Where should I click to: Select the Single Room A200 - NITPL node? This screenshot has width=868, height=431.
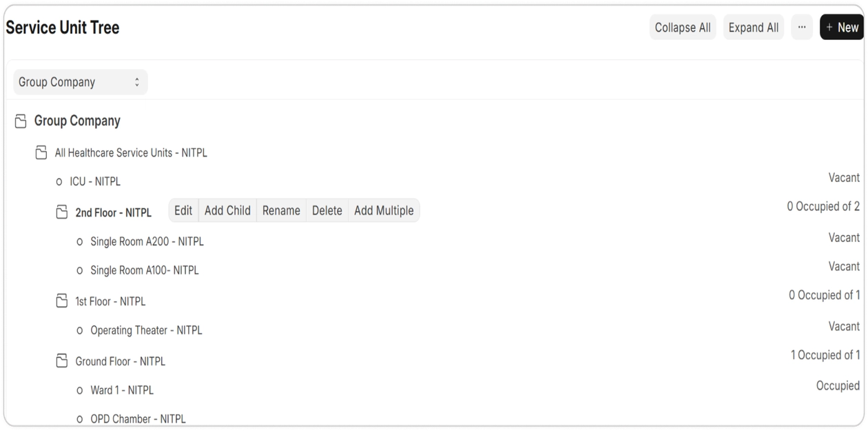[147, 241]
